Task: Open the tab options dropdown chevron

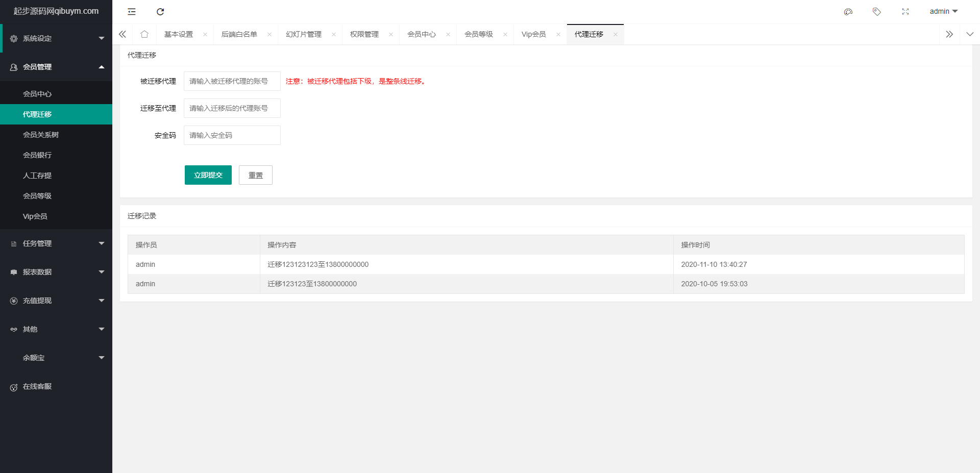Action: 970,34
